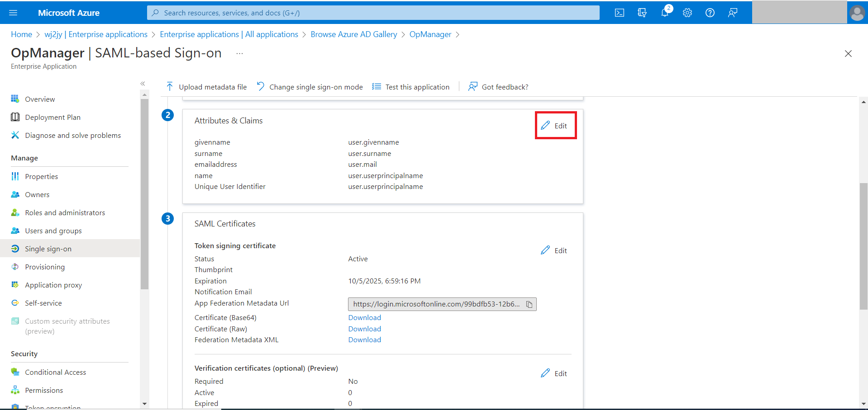Focus the Search resources, services, and docs box
The height and width of the screenshot is (410, 868).
[x=373, y=13]
